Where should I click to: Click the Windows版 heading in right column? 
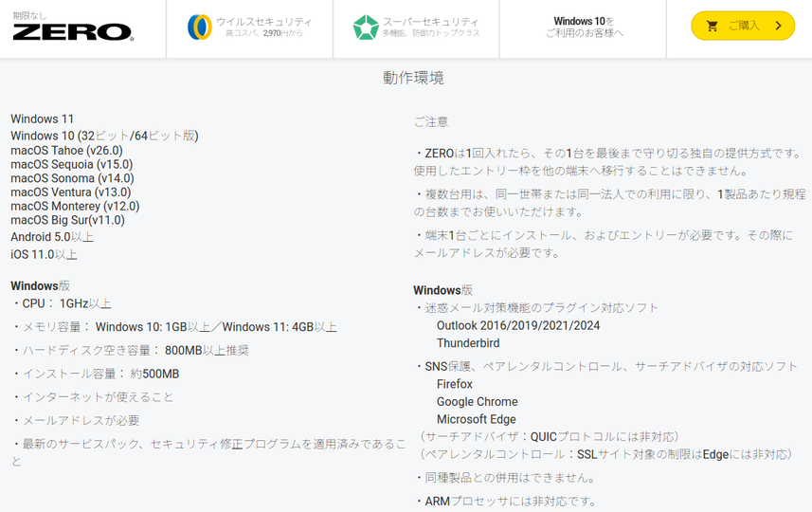442,290
